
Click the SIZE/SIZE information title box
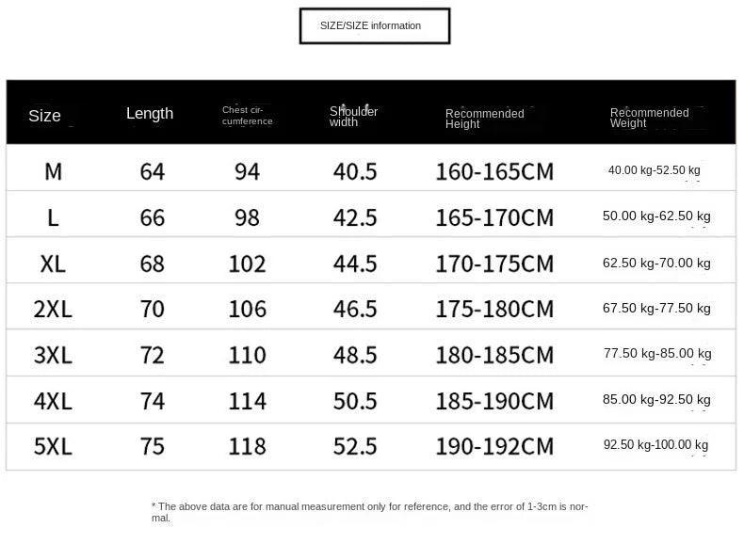(x=374, y=25)
